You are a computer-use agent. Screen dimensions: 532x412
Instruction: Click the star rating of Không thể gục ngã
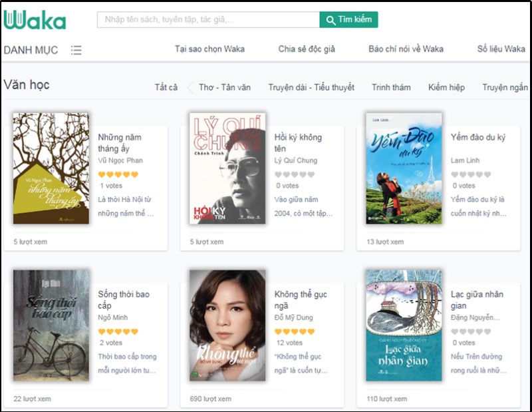(295, 331)
